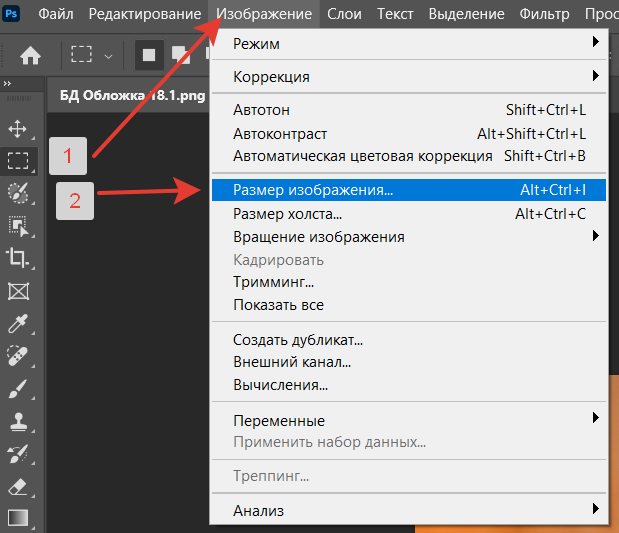Select the Frame tool
Viewport: 619px width, 533px height.
tap(18, 291)
